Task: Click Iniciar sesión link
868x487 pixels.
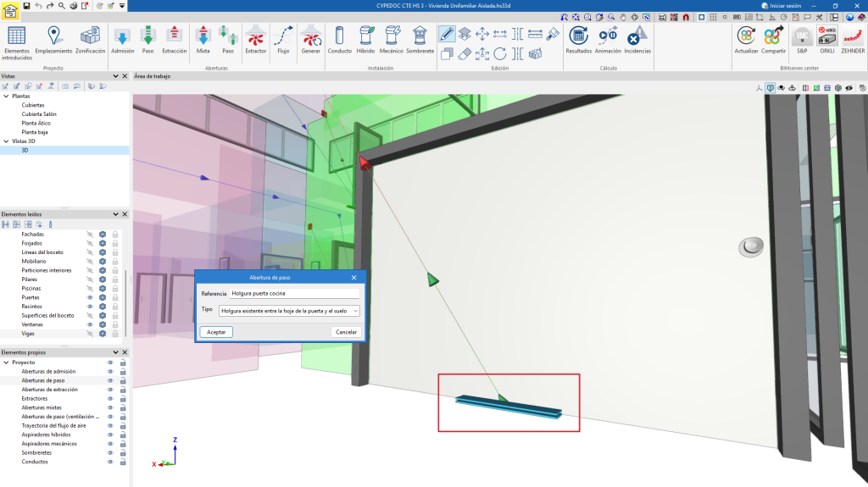Action: (x=781, y=6)
